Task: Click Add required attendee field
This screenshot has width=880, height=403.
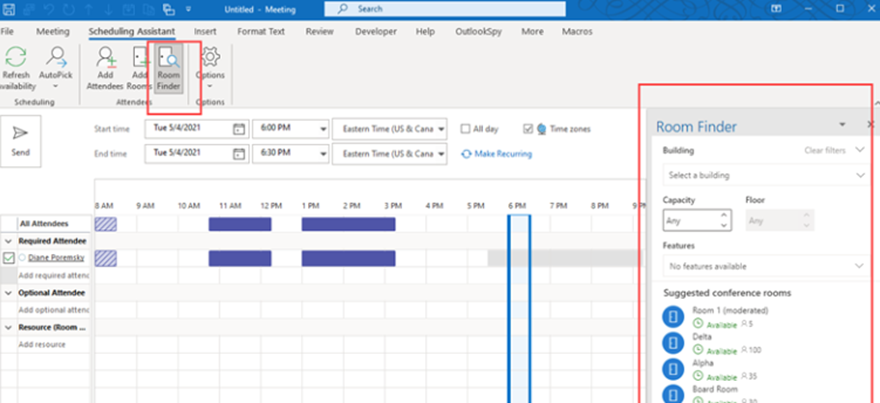Action: click(54, 276)
